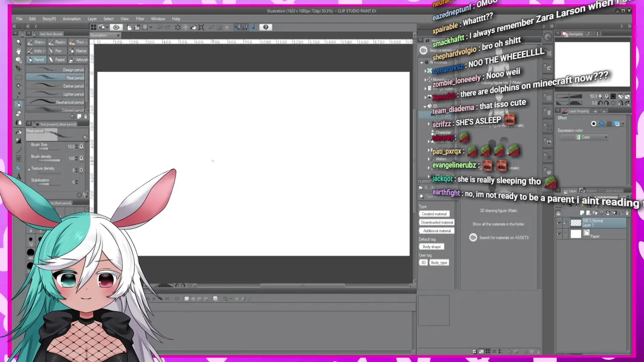Select the Hand move-view tool
The image size is (644, 362).
click(19, 51)
